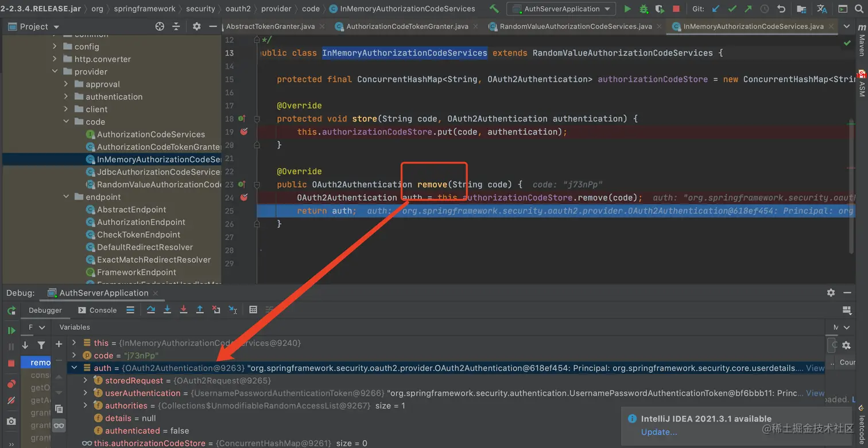Screen dimensions: 868x448
Task: Click View link on the auth variable row
Action: pos(815,368)
